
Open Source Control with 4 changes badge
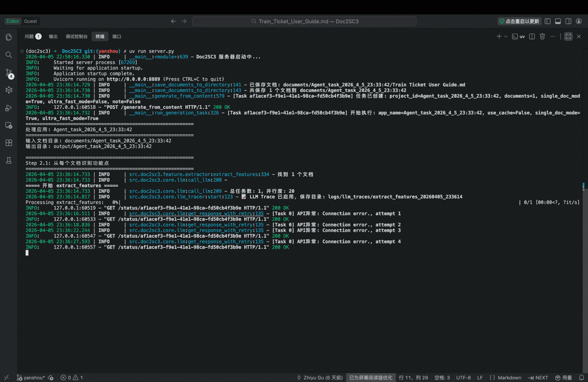click(9, 73)
